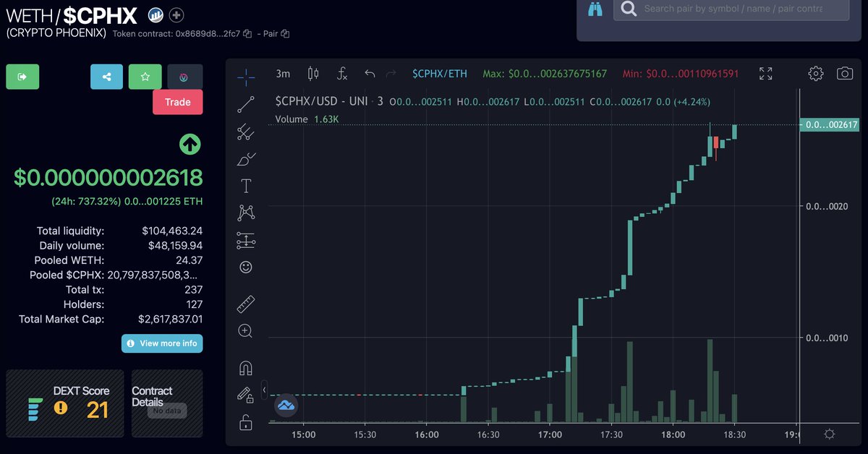Click the View more info button
Screen dimensions: 868x454
pyautogui.click(x=162, y=343)
